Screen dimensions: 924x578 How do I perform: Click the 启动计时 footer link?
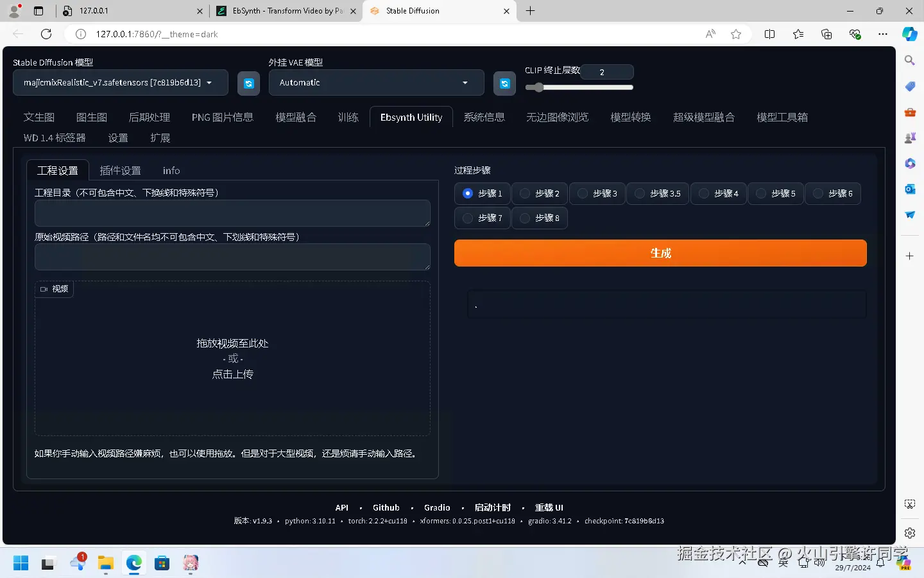coord(493,507)
